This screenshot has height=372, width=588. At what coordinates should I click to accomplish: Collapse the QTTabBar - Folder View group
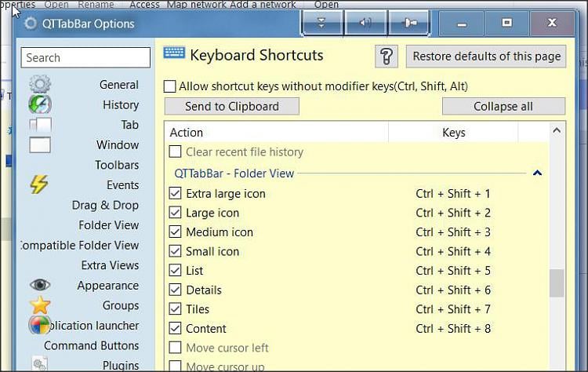click(537, 173)
